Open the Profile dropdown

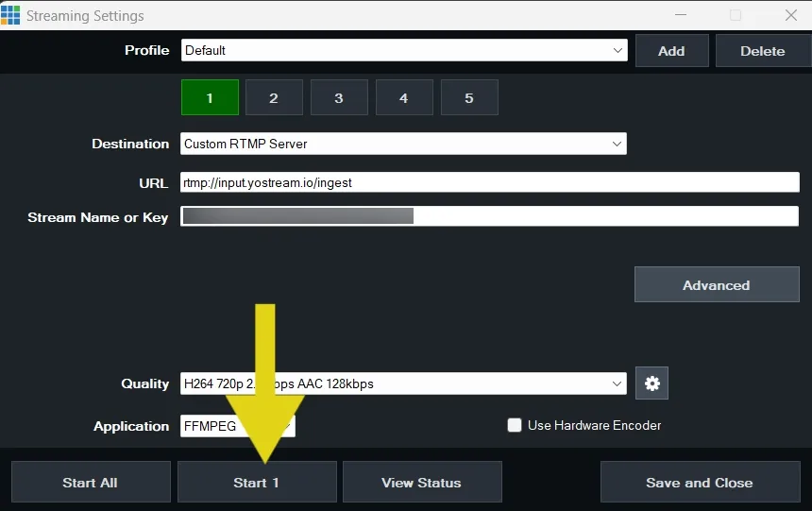[404, 50]
